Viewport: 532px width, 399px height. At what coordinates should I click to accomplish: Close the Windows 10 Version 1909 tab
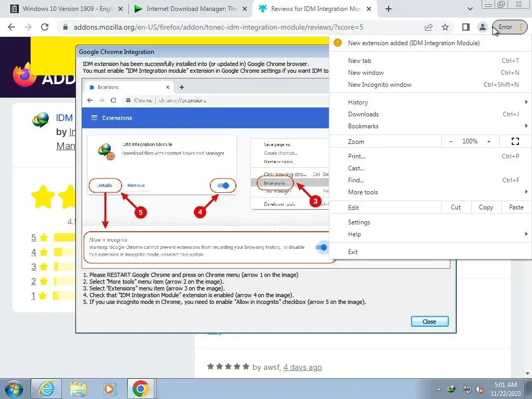tap(120, 9)
